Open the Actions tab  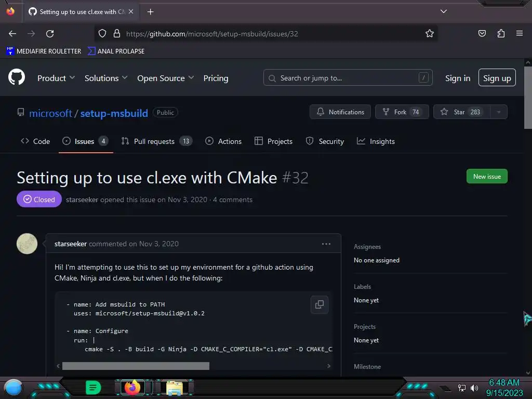pos(223,141)
